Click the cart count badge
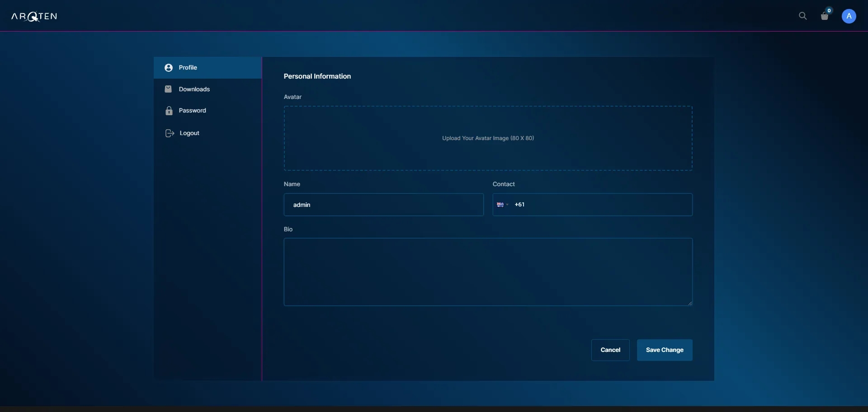This screenshot has width=868, height=412. [x=829, y=10]
